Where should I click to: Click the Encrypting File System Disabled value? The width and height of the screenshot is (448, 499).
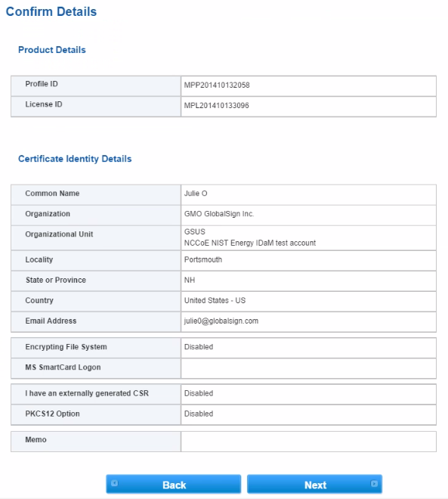pos(199,347)
